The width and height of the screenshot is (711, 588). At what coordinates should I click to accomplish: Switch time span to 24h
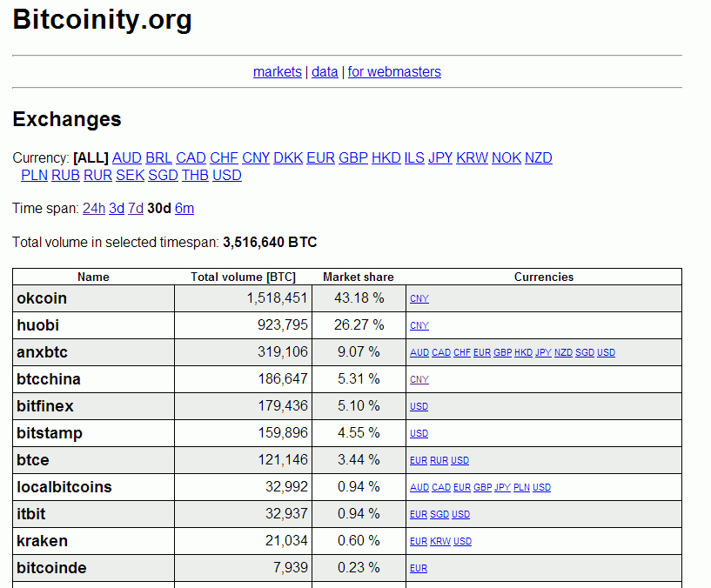tap(94, 208)
